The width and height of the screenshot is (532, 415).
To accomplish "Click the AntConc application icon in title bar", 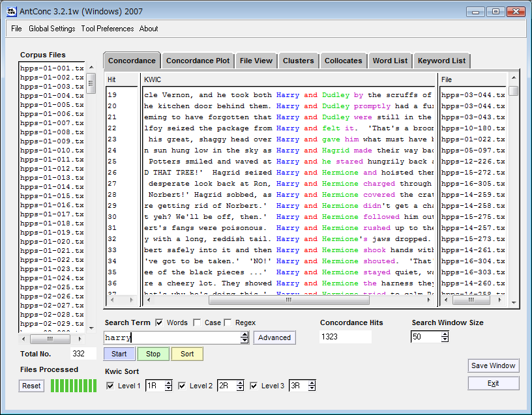I will 11,11.
